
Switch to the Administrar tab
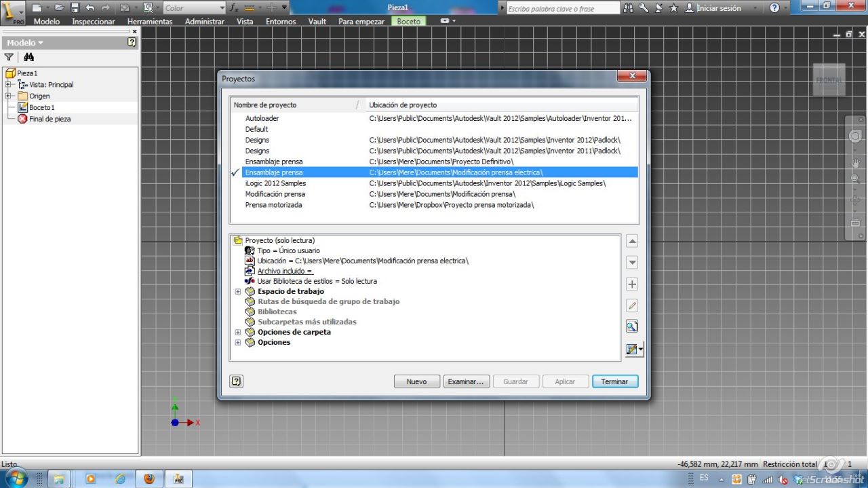[205, 21]
